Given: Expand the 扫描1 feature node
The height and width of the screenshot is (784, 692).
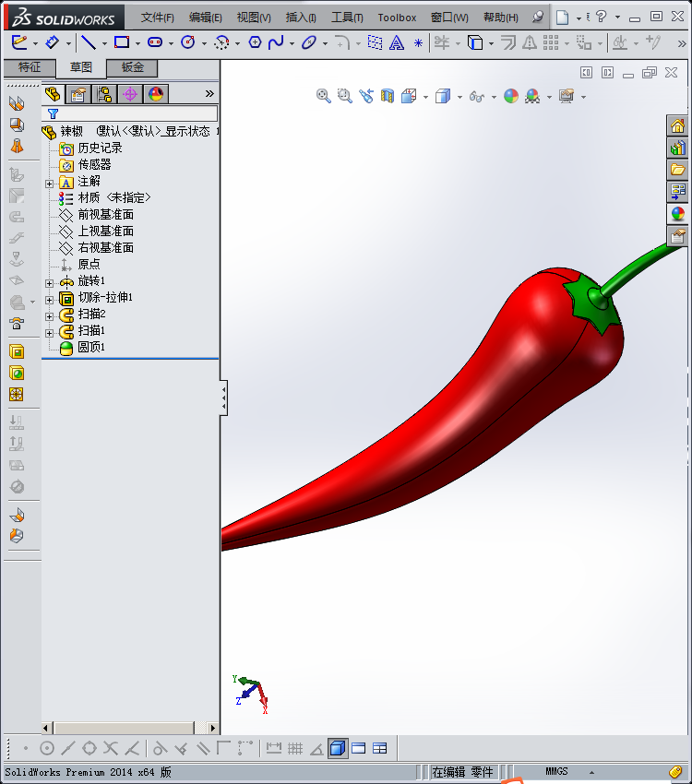Looking at the screenshot, I should point(49,333).
